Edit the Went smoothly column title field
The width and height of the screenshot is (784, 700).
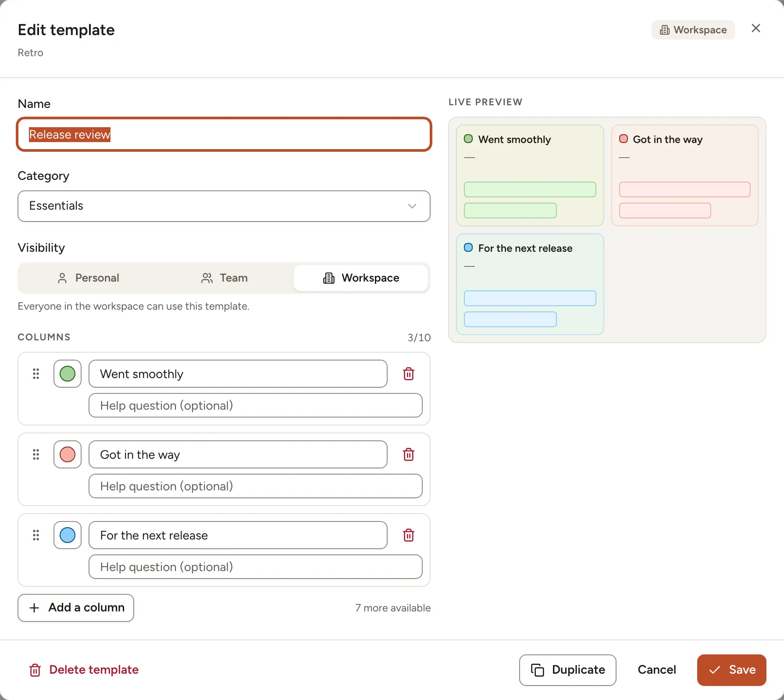(x=238, y=374)
